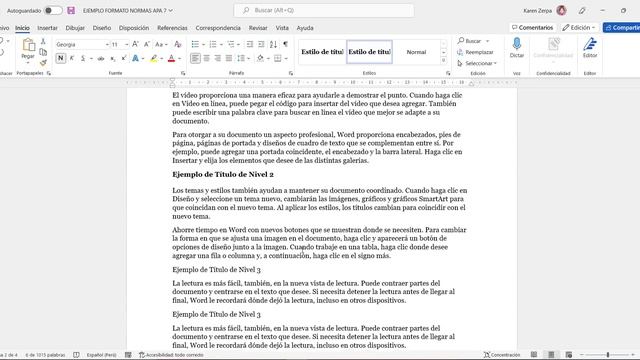Justify the paragraph text
The height and width of the screenshot is (360, 640).
coord(229,59)
